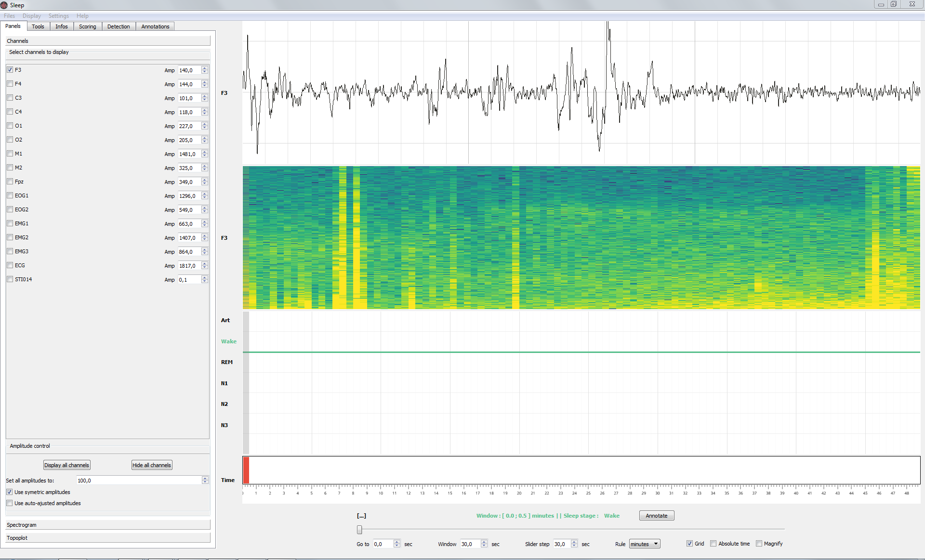The width and height of the screenshot is (925, 560).
Task: Enable the Fpz channel checkbox
Action: click(x=10, y=182)
